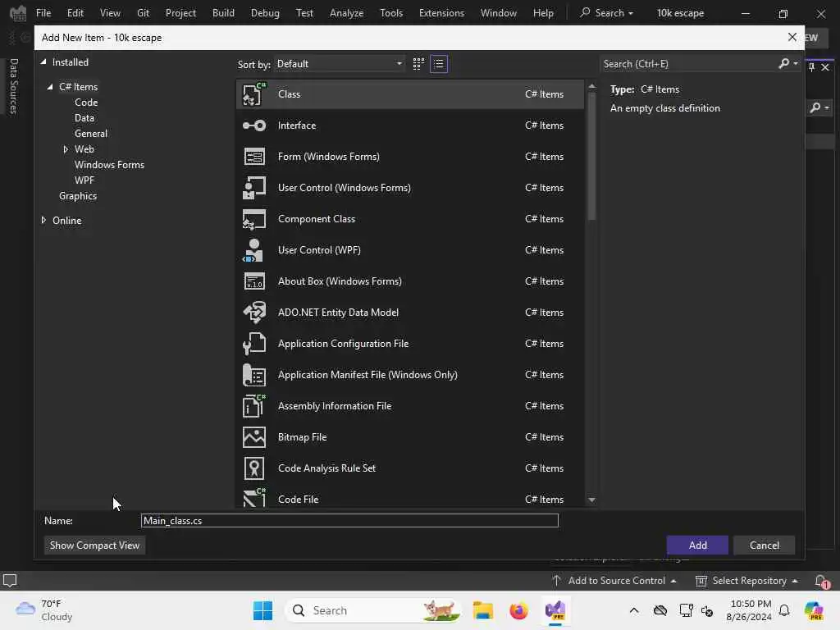The height and width of the screenshot is (630, 840).
Task: Click the template search magnifier icon
Action: (x=783, y=64)
